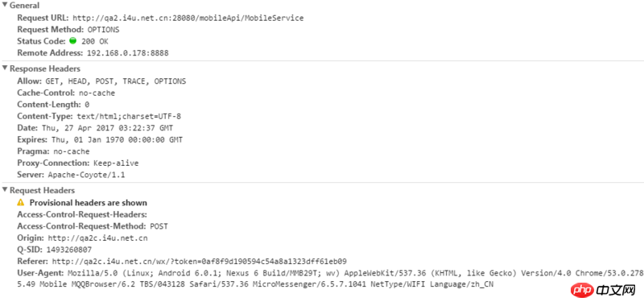644x306 pixels.
Task: Select the Date header value
Action: [x=108, y=128]
